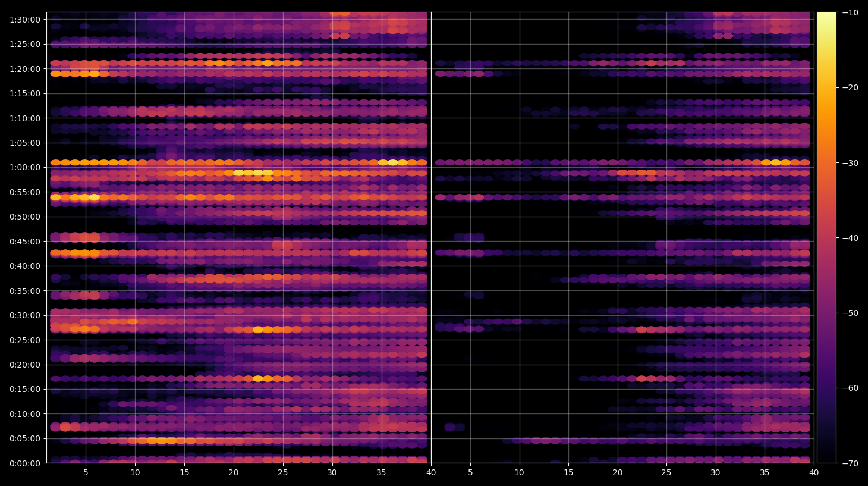Select the 1:25:00 time tick label

pyautogui.click(x=25, y=44)
